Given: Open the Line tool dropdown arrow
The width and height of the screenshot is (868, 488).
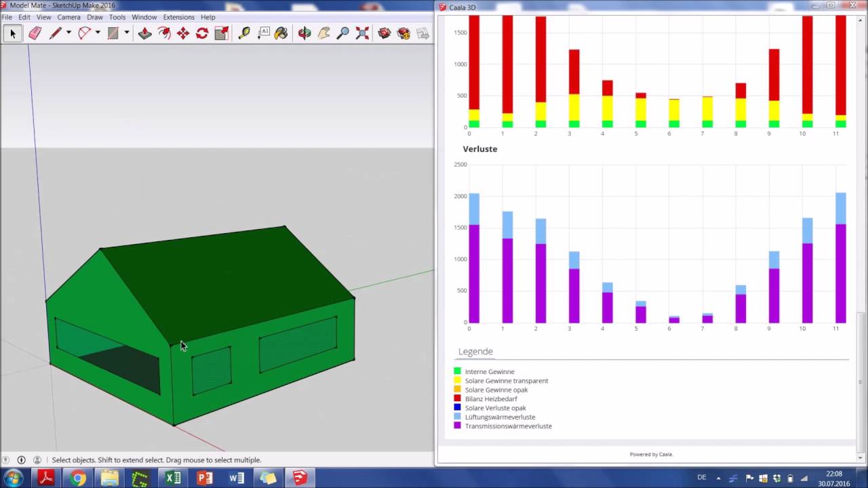Looking at the screenshot, I should (68, 33).
